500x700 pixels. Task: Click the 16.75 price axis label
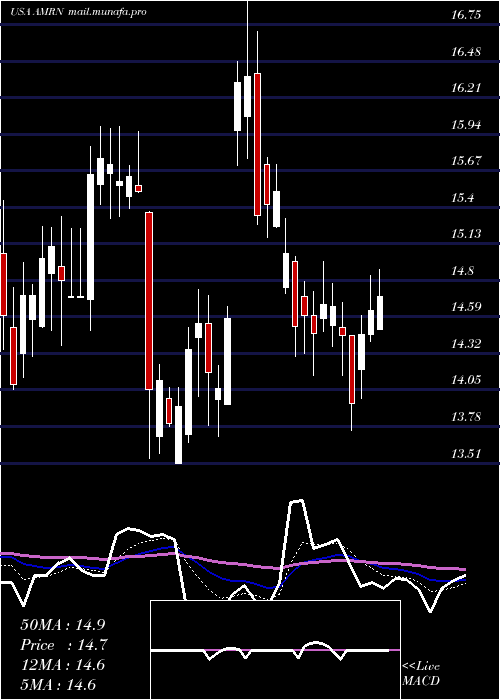coord(466,15)
